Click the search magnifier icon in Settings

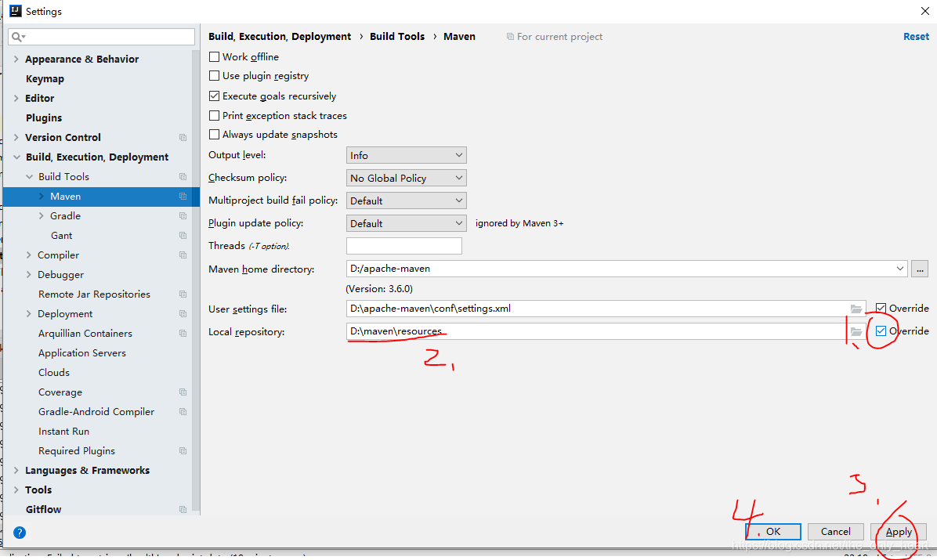coord(16,37)
